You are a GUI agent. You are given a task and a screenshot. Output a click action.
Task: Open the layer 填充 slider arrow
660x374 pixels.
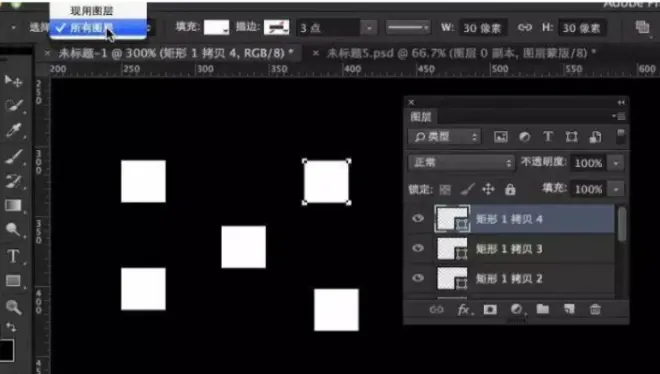point(616,189)
